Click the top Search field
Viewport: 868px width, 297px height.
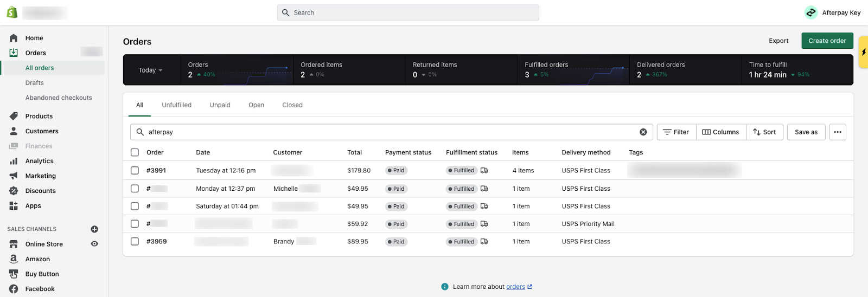click(x=408, y=12)
